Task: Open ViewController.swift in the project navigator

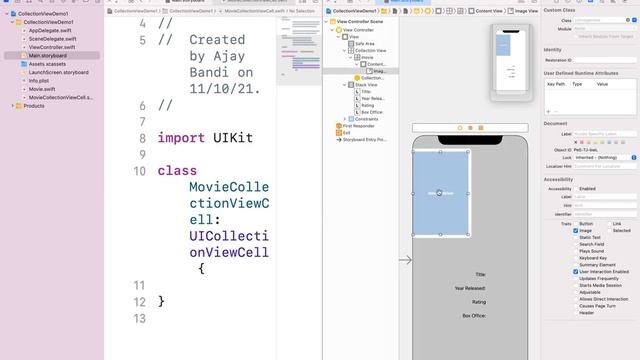Action: click(x=52, y=47)
